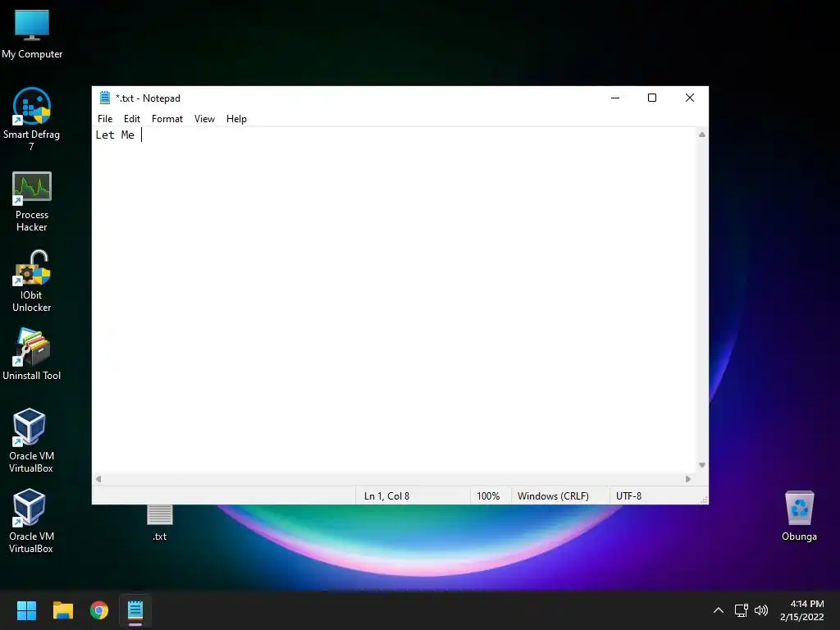
Task: Open volume speaker tray icon
Action: click(760, 610)
